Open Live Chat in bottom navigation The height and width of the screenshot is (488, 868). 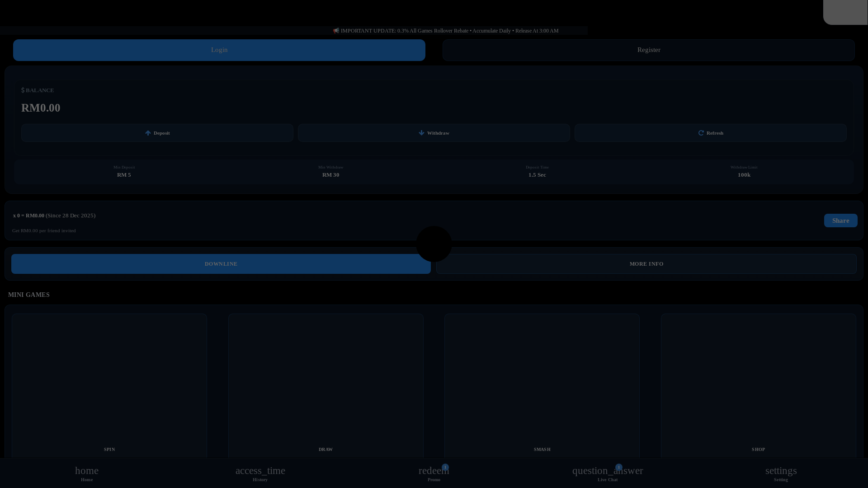(608, 474)
